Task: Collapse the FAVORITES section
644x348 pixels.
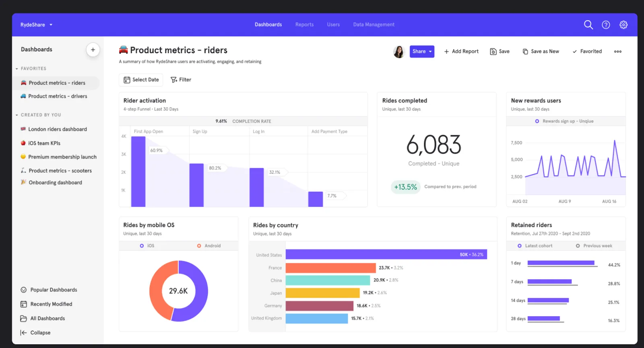Action: coord(17,69)
